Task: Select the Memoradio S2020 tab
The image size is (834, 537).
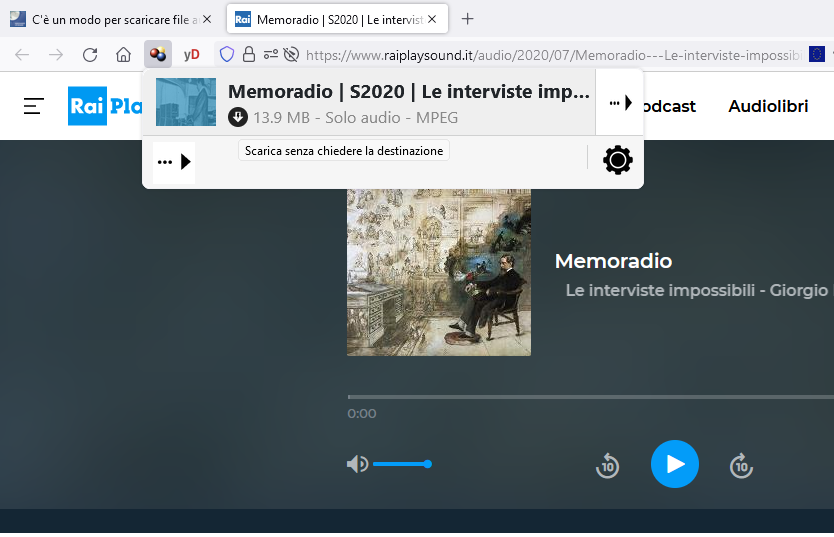Action: pos(337,20)
